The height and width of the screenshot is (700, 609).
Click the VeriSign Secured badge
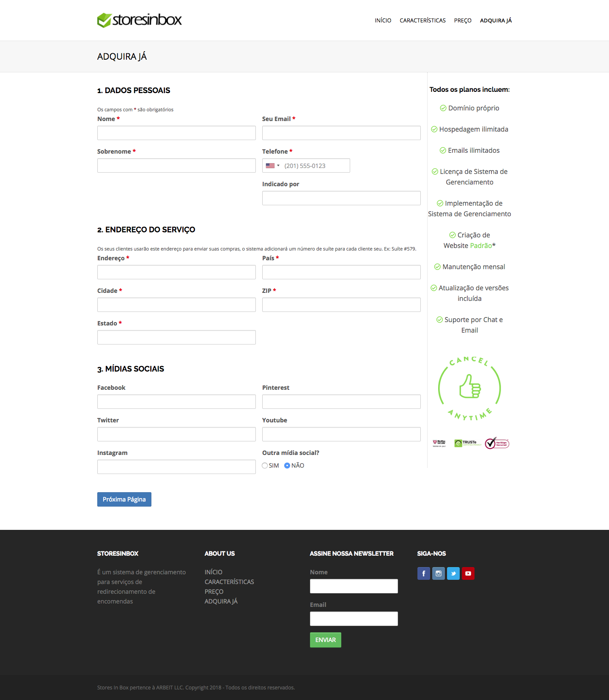[x=497, y=443]
